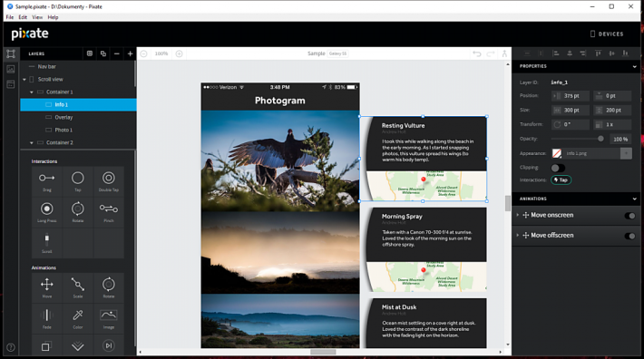Toggle the Move onscreen animation switch
The width and height of the screenshot is (644, 359).
pyautogui.click(x=629, y=216)
